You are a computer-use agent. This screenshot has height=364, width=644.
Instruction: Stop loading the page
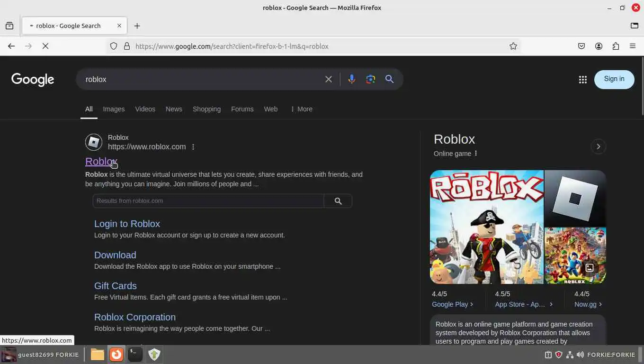point(45,46)
